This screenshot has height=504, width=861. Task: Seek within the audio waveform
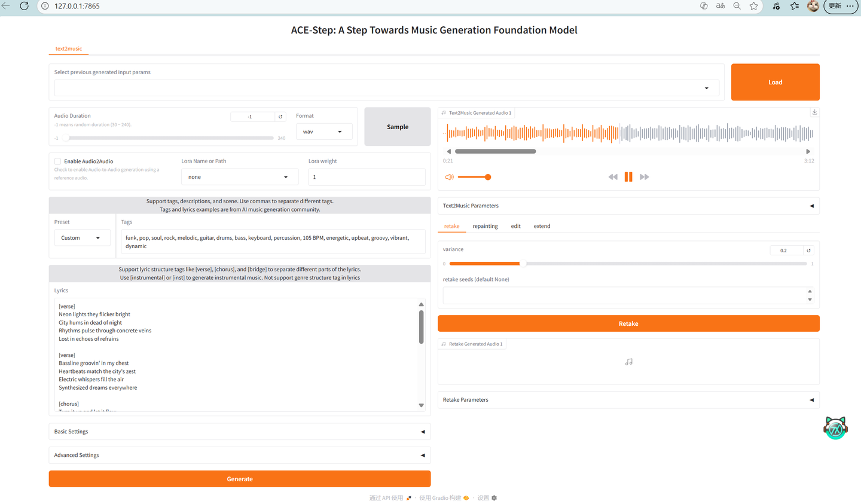coord(628,133)
